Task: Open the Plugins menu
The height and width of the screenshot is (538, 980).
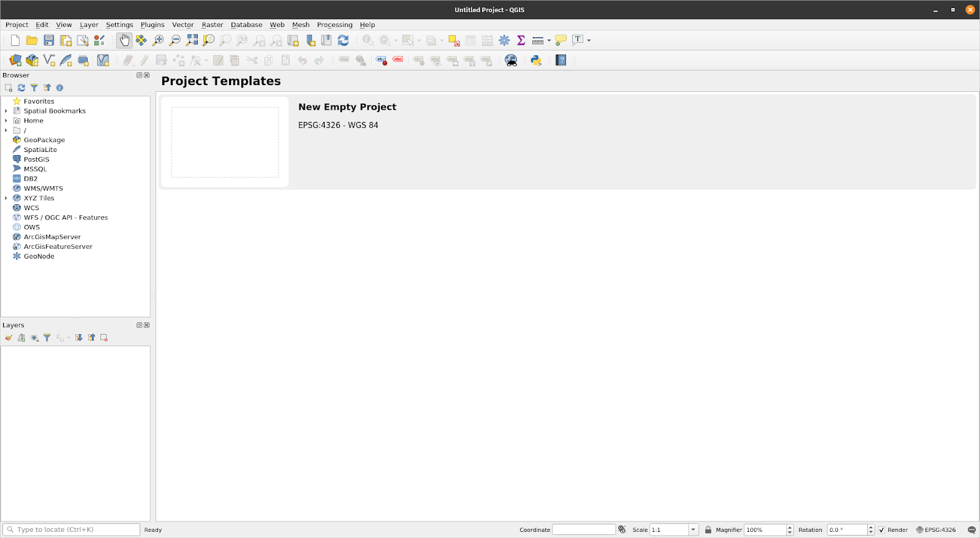Action: 153,25
